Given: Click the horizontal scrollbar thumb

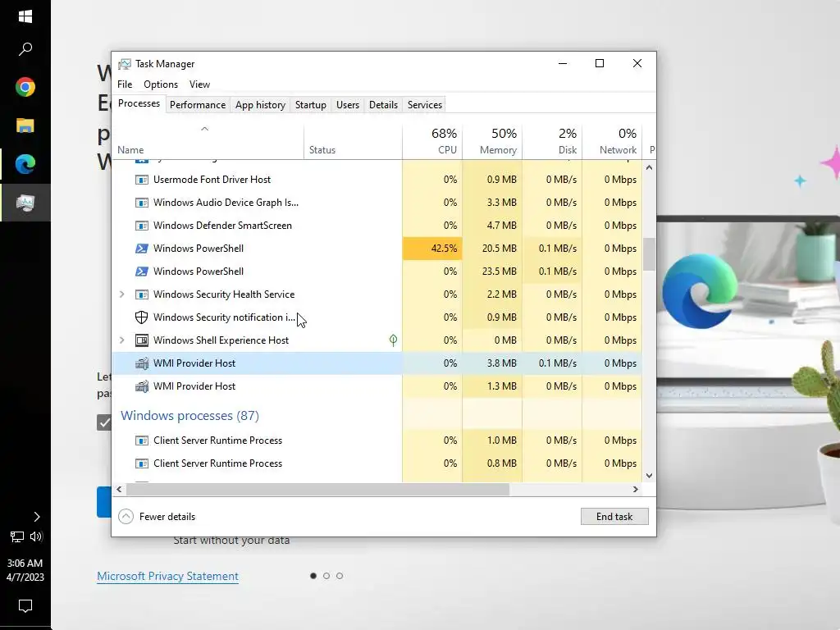Looking at the screenshot, I should 317,489.
